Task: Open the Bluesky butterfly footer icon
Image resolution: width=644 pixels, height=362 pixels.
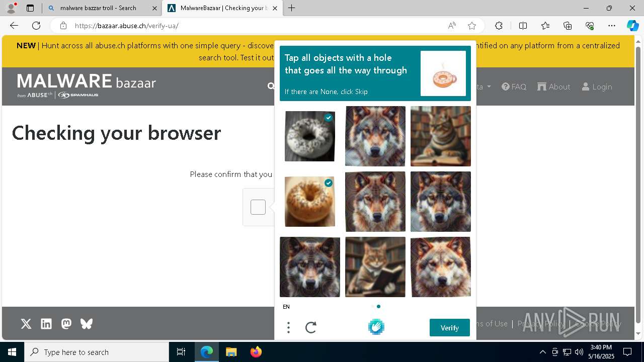Action: pyautogui.click(x=87, y=324)
